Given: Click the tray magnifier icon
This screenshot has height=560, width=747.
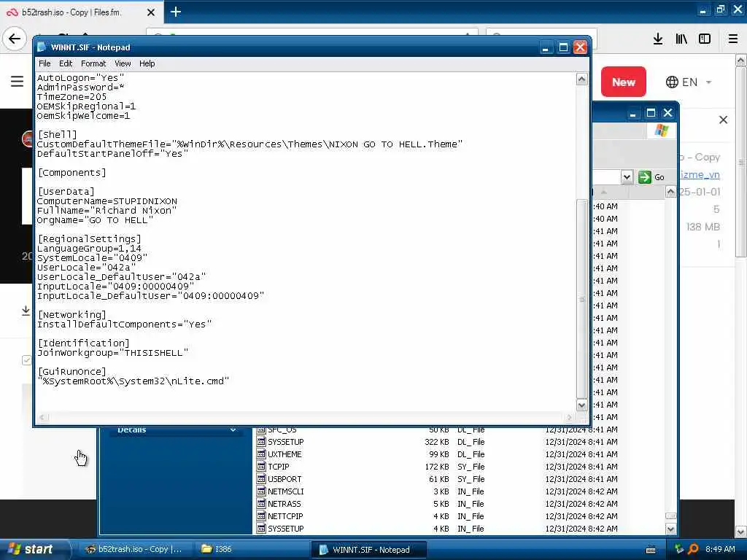Looking at the screenshot, I should [x=693, y=549].
